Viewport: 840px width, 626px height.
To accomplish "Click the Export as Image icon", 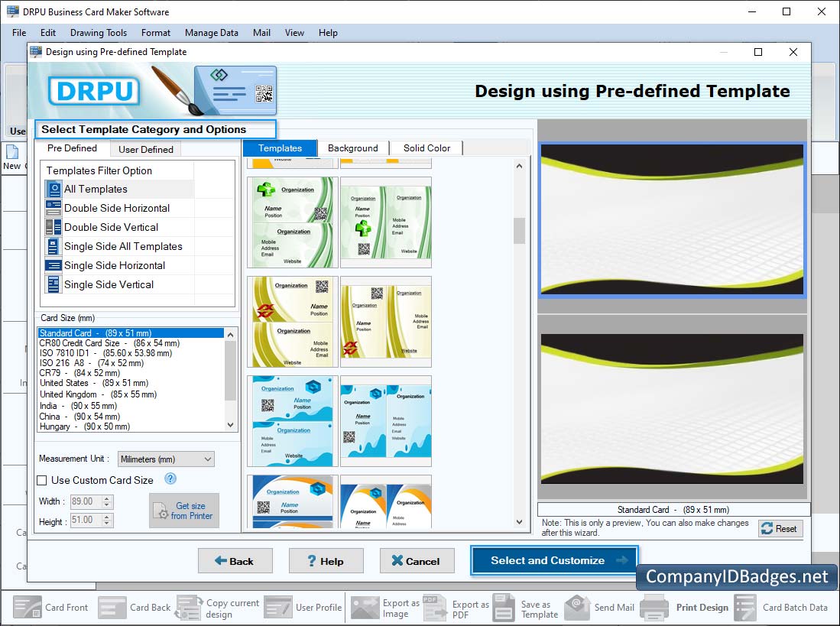I will [365, 607].
